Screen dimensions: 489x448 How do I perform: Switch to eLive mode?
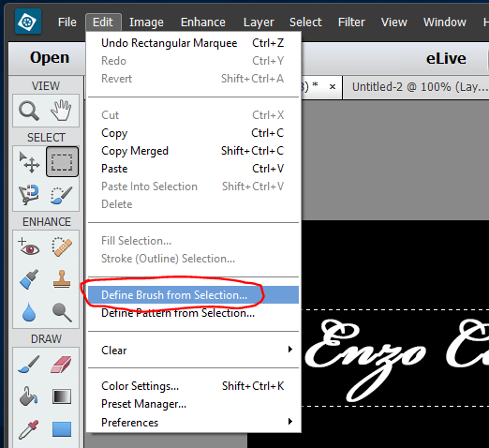click(x=446, y=59)
